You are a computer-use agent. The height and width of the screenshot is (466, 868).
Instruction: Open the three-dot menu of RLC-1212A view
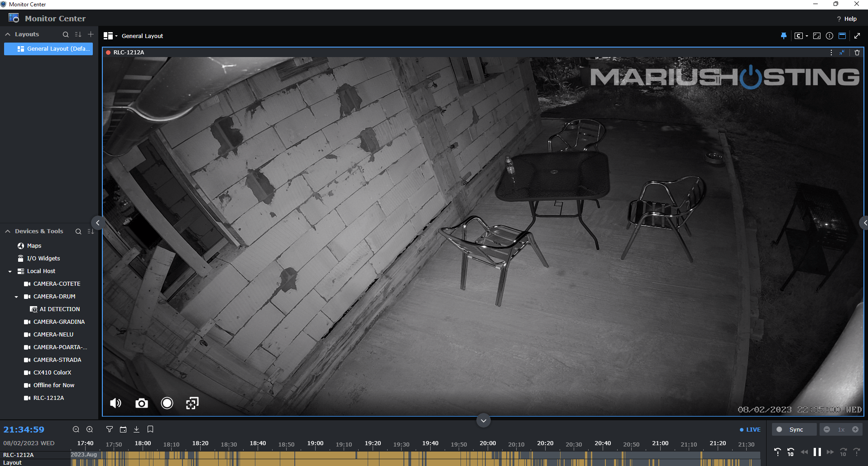point(831,53)
